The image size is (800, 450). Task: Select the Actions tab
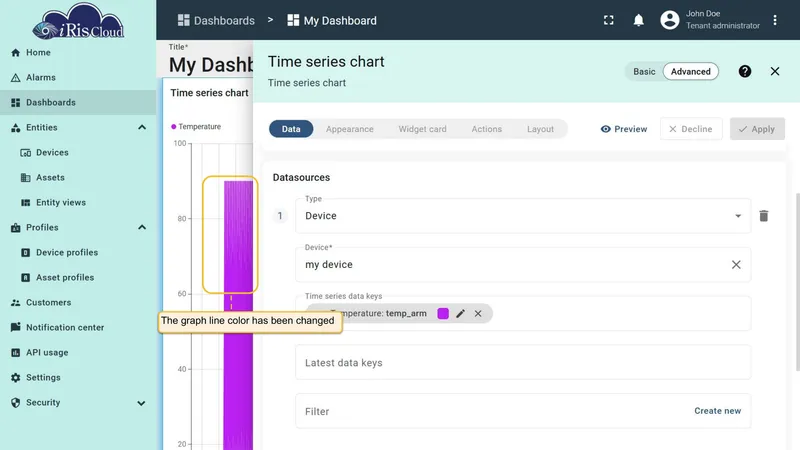point(486,129)
